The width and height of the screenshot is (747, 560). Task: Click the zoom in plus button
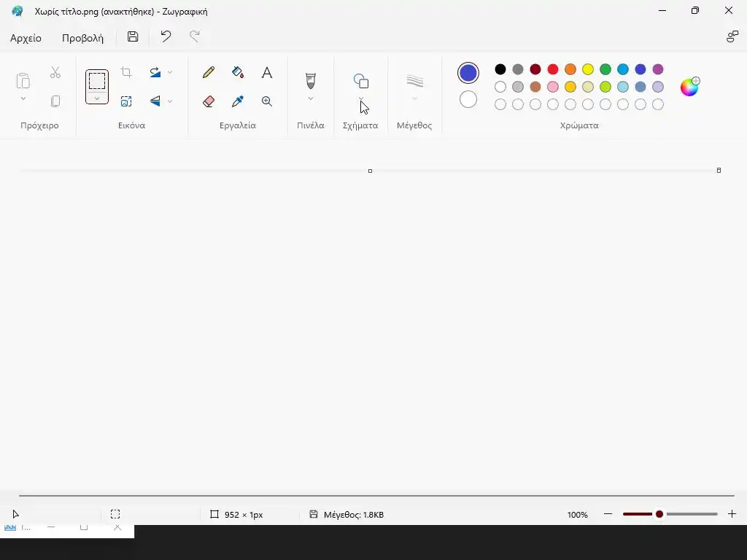[732, 514]
